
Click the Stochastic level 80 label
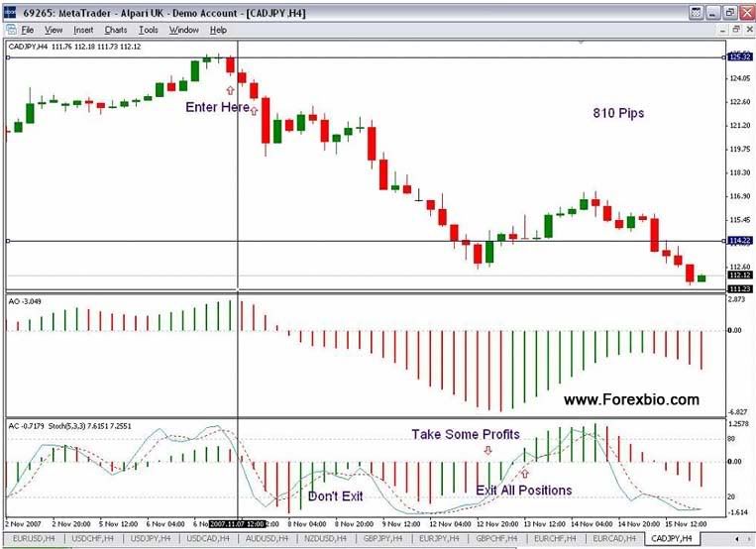click(731, 439)
